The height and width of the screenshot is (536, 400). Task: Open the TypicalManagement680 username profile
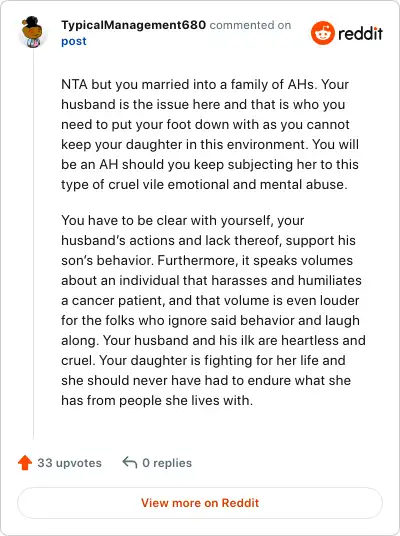point(133,25)
